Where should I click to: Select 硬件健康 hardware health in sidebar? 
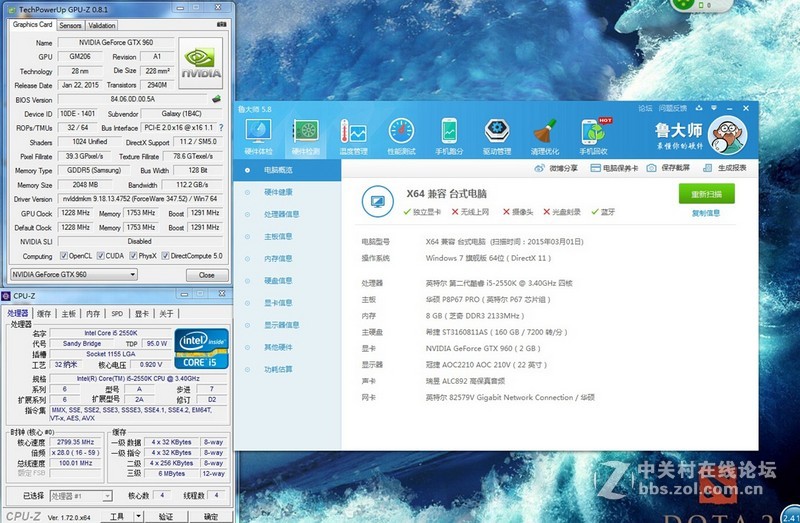[x=288, y=192]
